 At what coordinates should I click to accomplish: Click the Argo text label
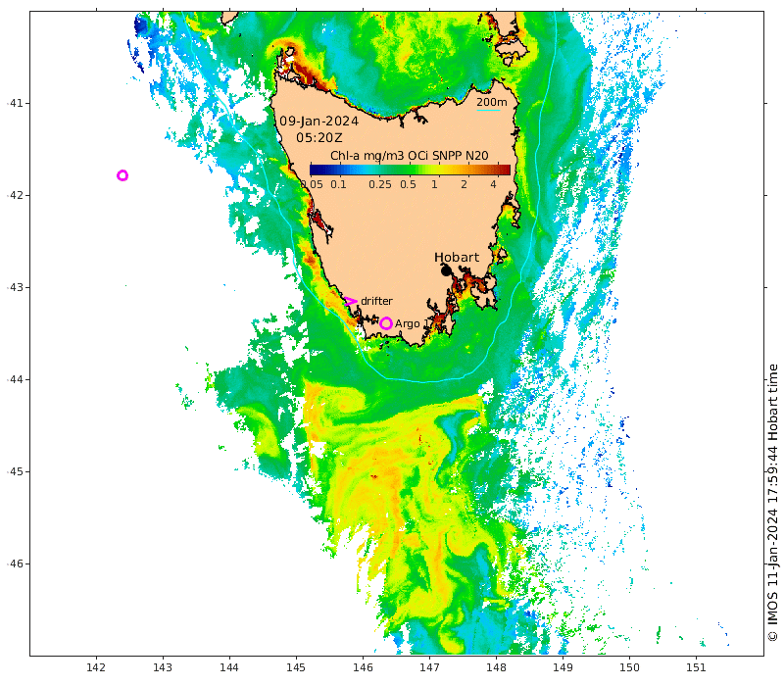pyautogui.click(x=408, y=323)
